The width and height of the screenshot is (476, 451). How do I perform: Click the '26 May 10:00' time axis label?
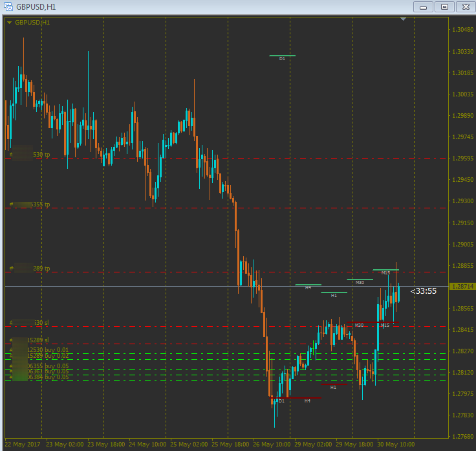pyautogui.click(x=272, y=445)
